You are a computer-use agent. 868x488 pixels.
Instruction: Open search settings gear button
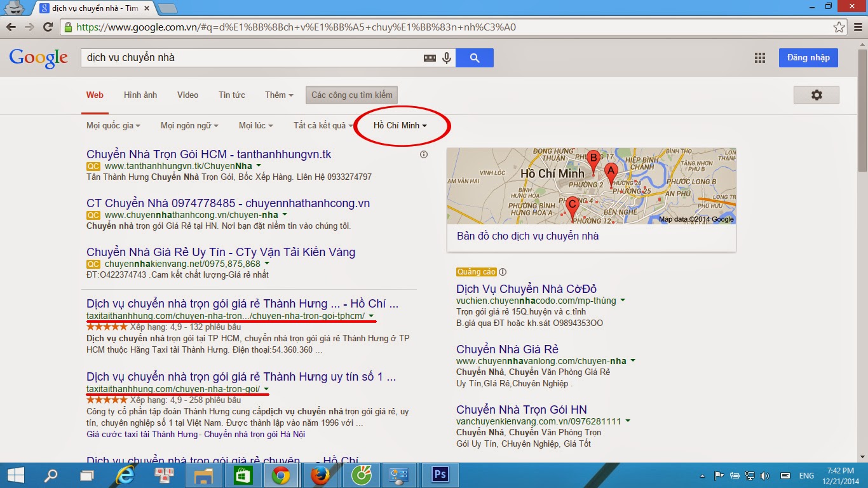pos(817,95)
